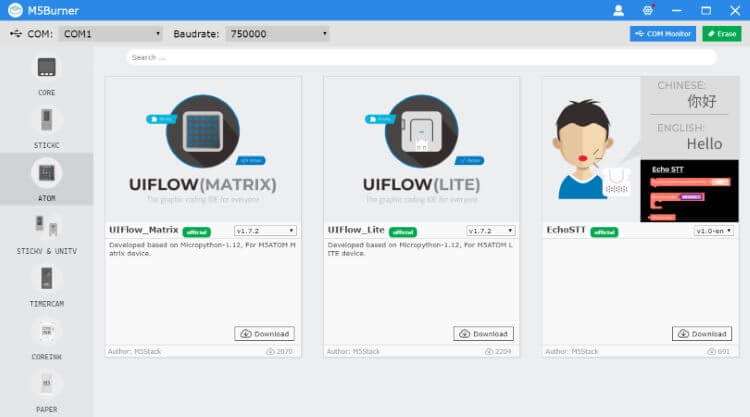
Task: Open the STICKV & UNITV category
Action: 46,227
